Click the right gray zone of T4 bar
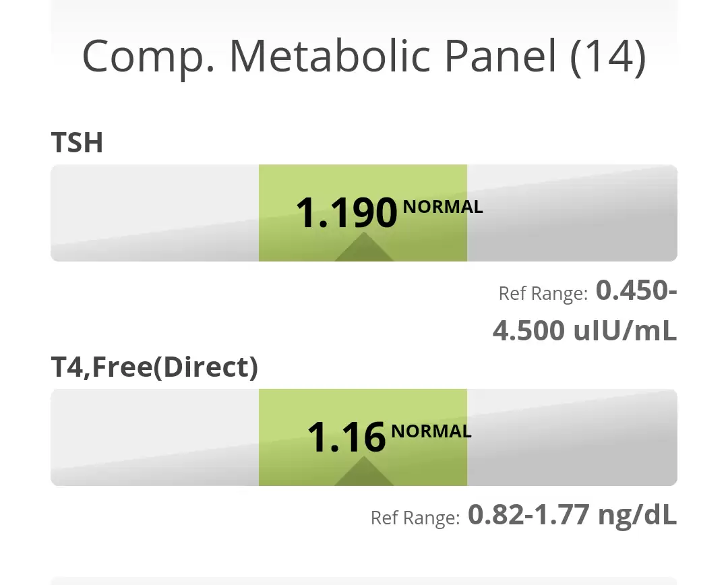The image size is (728, 585). pyautogui.click(x=572, y=437)
